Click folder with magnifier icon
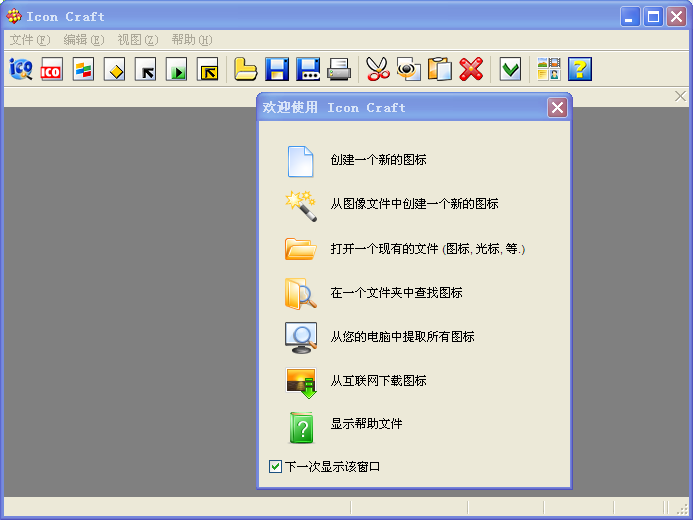693x520 pixels. click(301, 293)
